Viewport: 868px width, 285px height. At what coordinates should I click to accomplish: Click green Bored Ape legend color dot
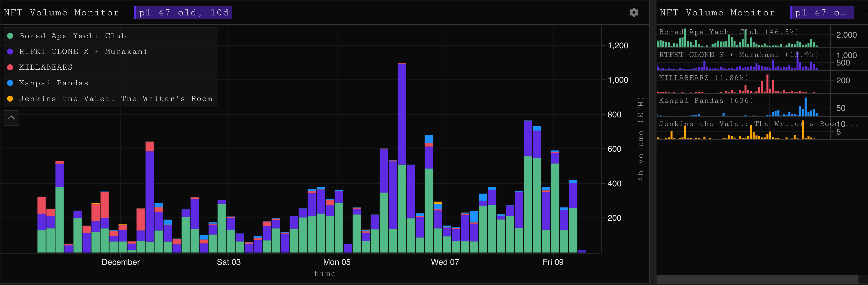point(10,36)
